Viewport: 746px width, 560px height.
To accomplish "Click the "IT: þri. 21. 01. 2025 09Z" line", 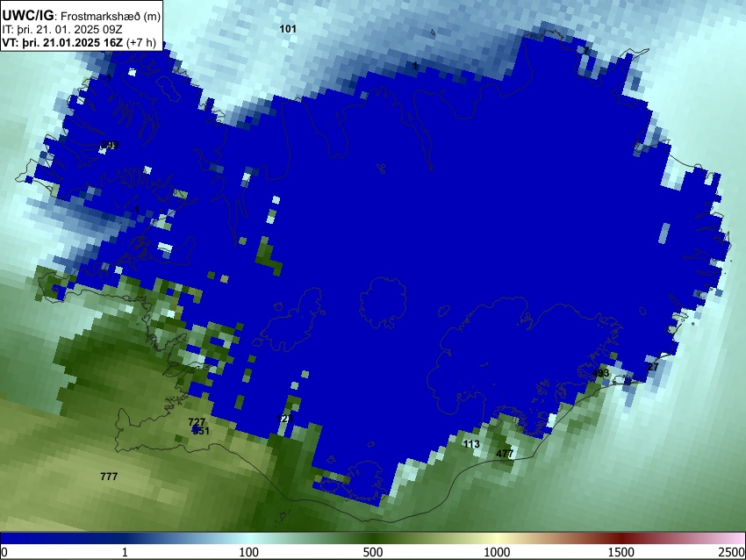I will 62,30.
